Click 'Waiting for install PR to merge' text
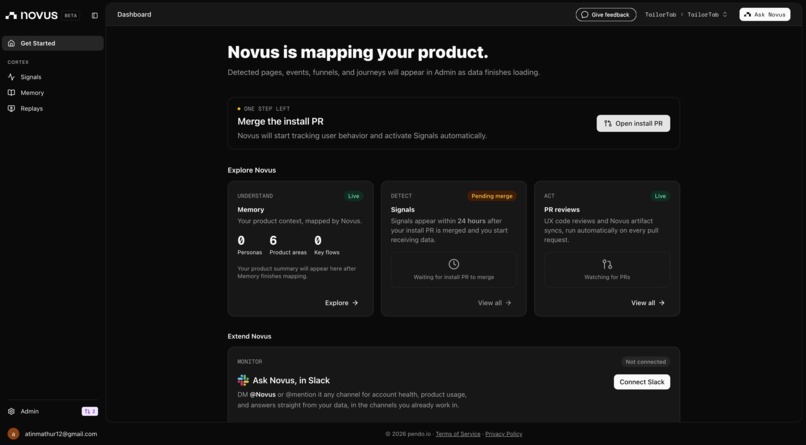 (454, 277)
